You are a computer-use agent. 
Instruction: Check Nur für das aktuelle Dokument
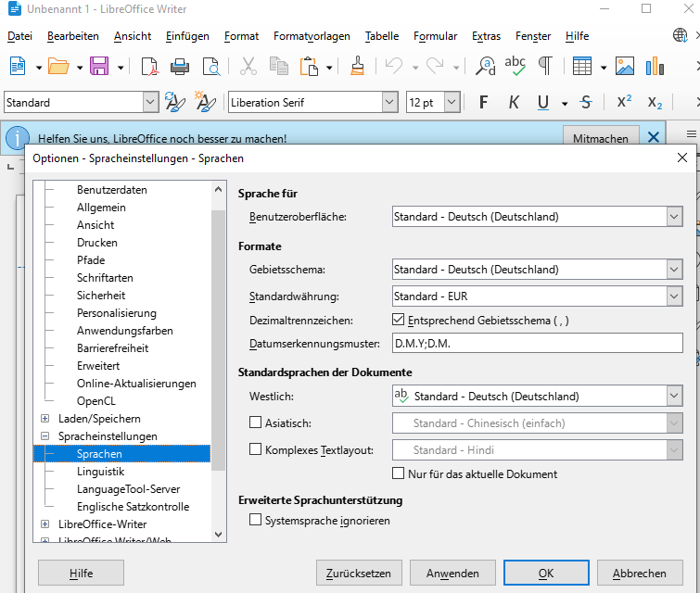[x=398, y=473]
